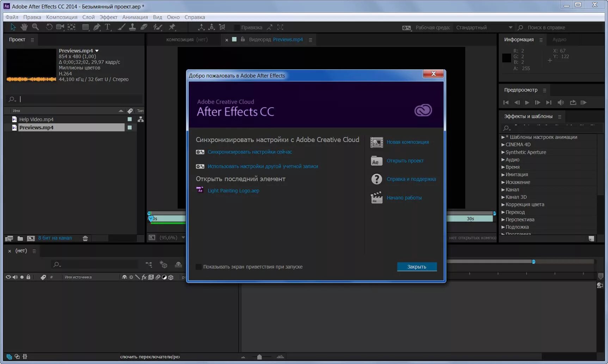Expand the 'Шаблоны настроек анимации' category
This screenshot has height=364, width=608.
click(503, 137)
